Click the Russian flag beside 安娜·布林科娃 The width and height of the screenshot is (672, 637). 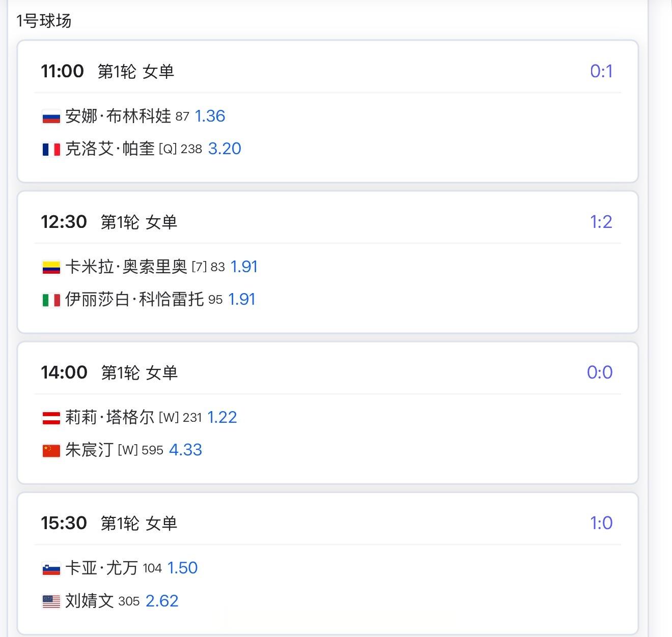point(51,117)
